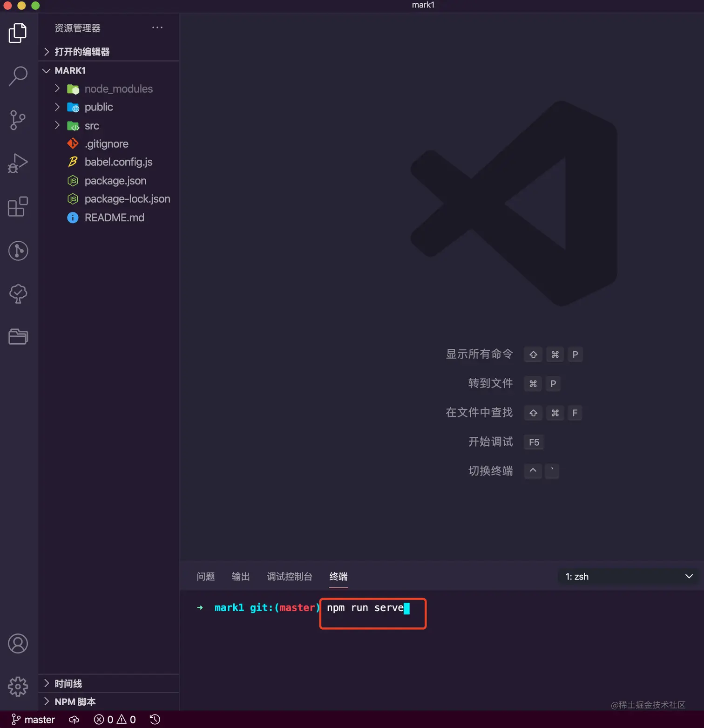Open the Explorer view in activity bar

tap(18, 33)
